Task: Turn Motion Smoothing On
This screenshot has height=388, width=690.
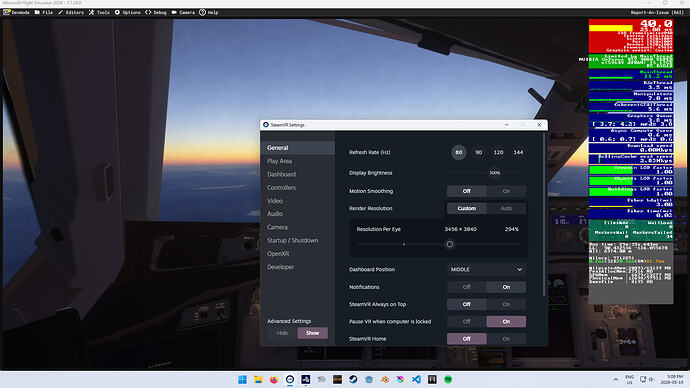Action: coord(506,191)
